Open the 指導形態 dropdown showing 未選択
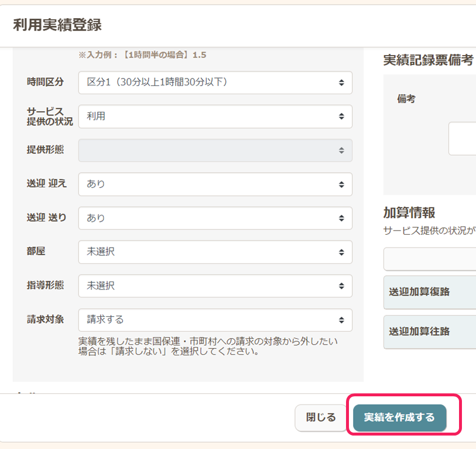The image size is (476, 449). click(215, 286)
